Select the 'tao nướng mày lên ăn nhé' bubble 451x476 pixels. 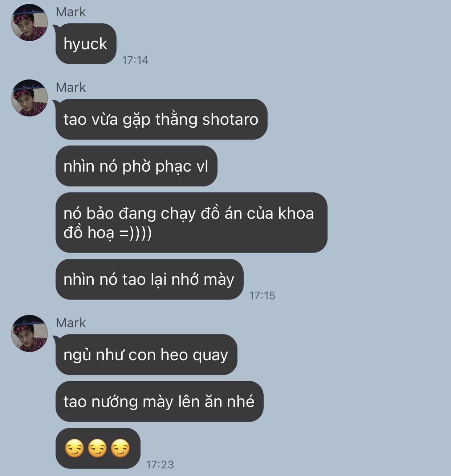159,401
